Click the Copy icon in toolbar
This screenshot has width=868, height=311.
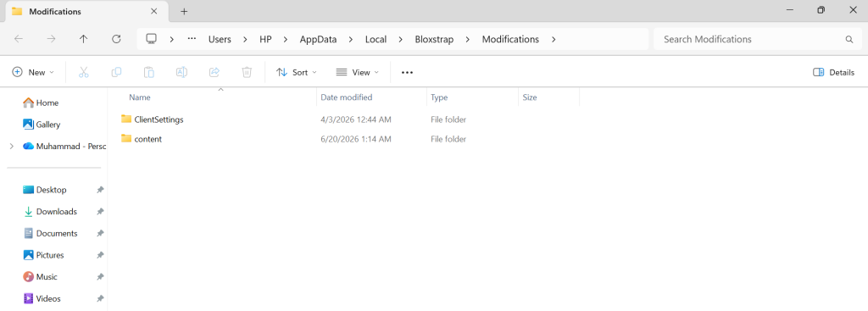tap(116, 73)
